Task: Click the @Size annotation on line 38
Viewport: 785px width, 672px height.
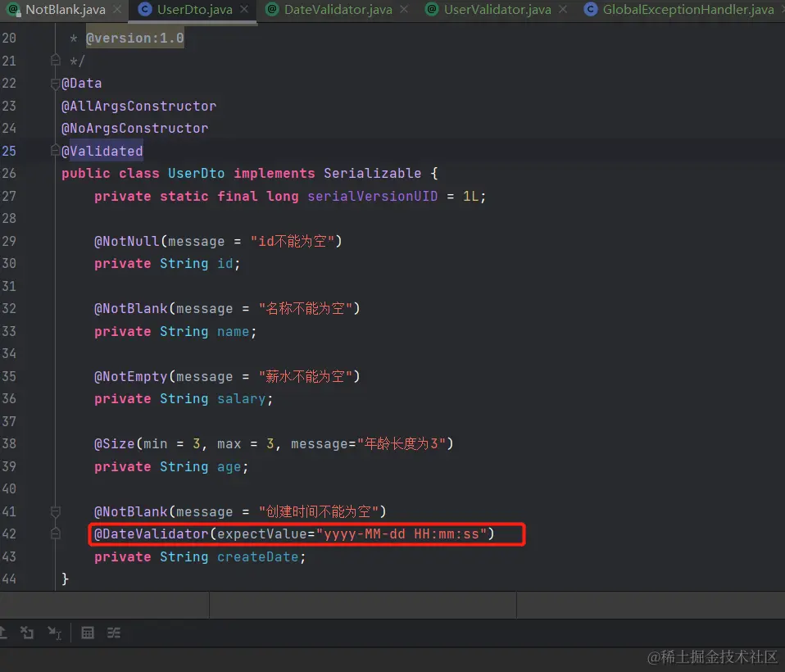Action: (x=115, y=443)
